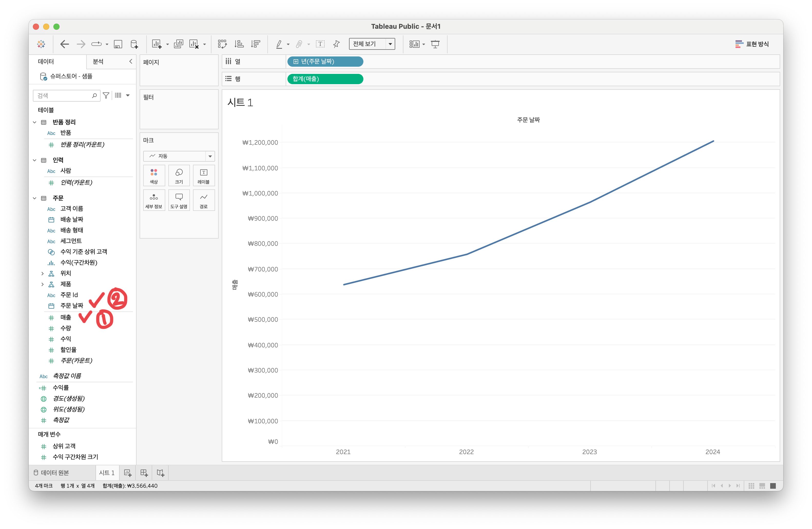Open the 표현 방식 panel

(x=752, y=44)
